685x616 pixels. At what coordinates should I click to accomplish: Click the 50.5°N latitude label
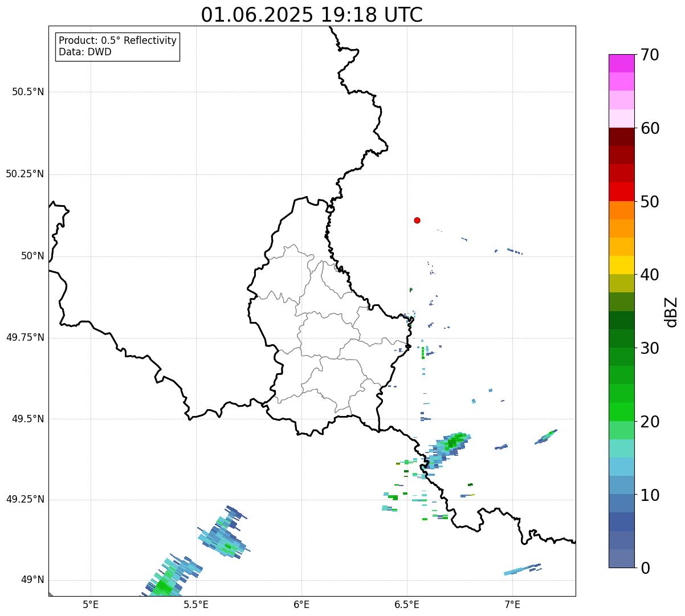[x=28, y=92]
